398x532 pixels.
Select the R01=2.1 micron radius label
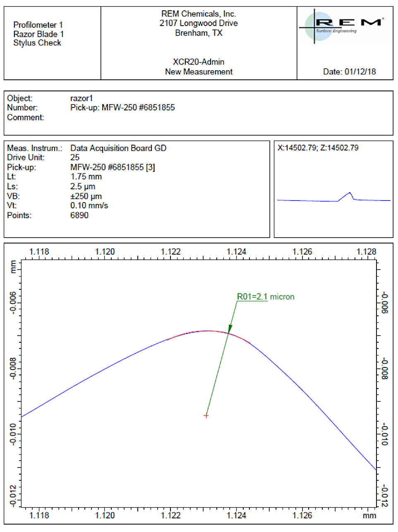265,297
